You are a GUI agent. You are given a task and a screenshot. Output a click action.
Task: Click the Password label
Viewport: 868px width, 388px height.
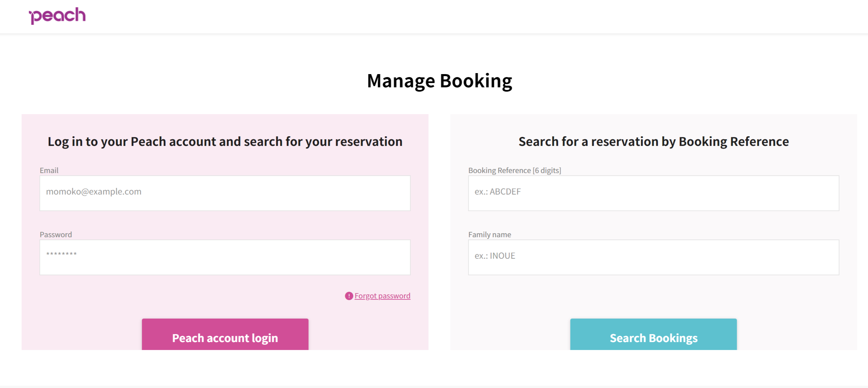(x=56, y=234)
